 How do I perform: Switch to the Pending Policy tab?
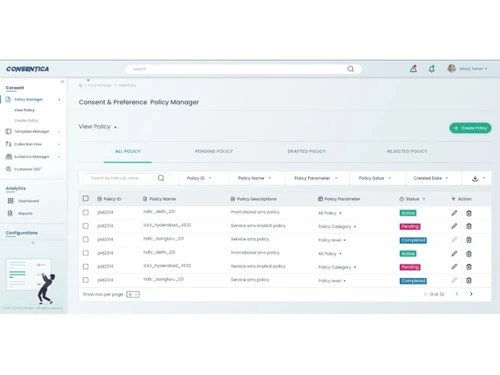point(214,151)
